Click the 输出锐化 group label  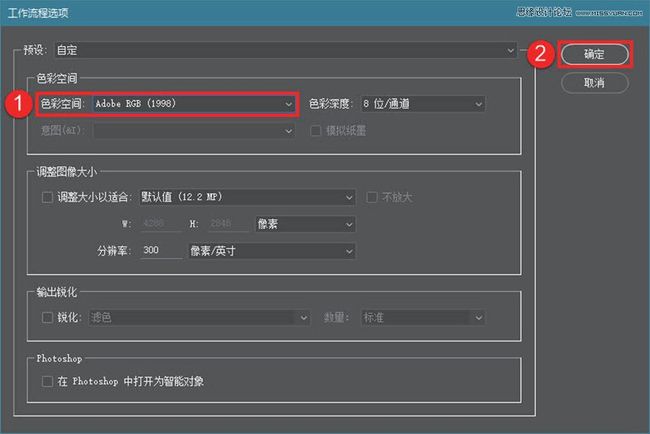click(x=57, y=292)
